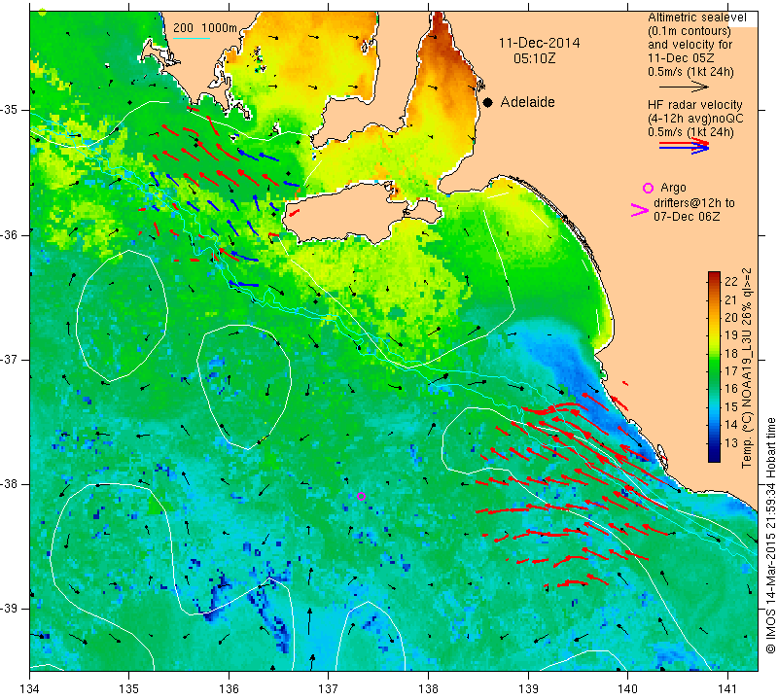Click the longitude axis label '141'
The width and height of the screenshot is (778, 700).
[x=727, y=689]
